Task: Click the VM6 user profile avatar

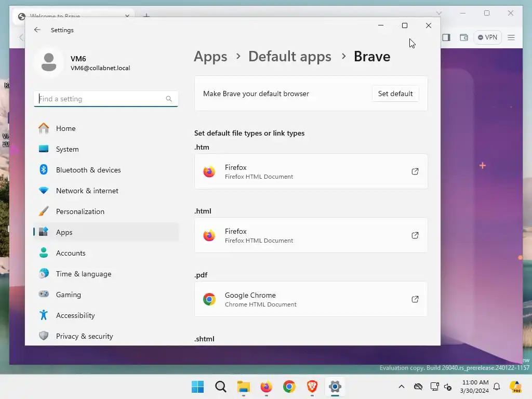Action: (49, 62)
